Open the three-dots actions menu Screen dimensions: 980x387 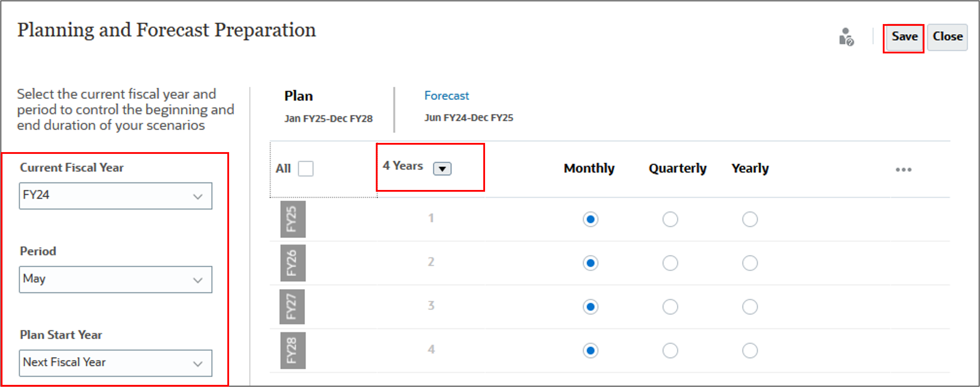pyautogui.click(x=903, y=169)
